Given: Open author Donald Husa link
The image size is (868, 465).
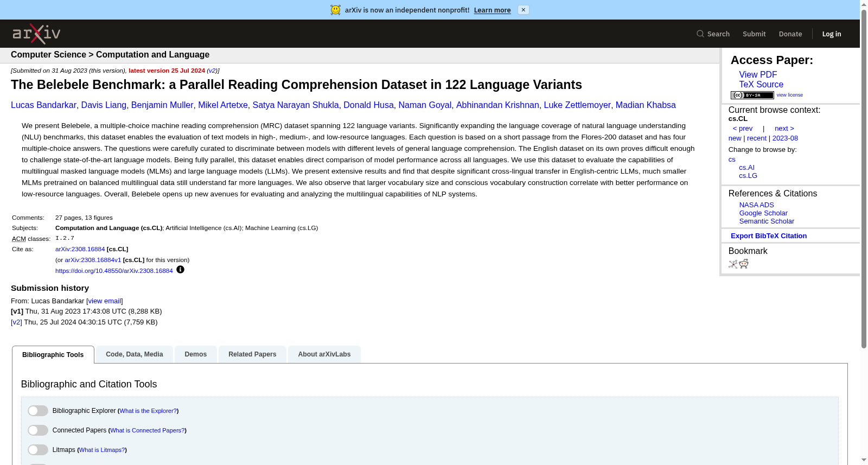Looking at the screenshot, I should pos(368,105).
